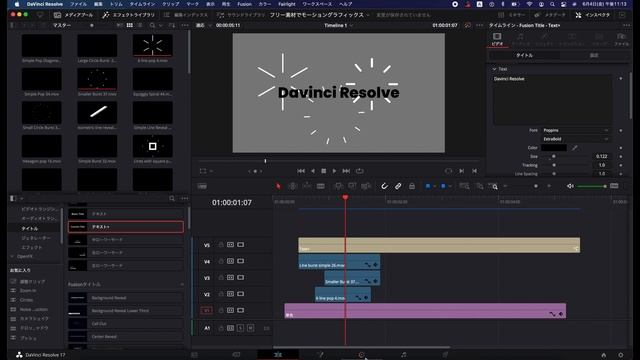The image size is (640, 360).
Task: Select the Call Out Fusion title
Action: coord(126,324)
